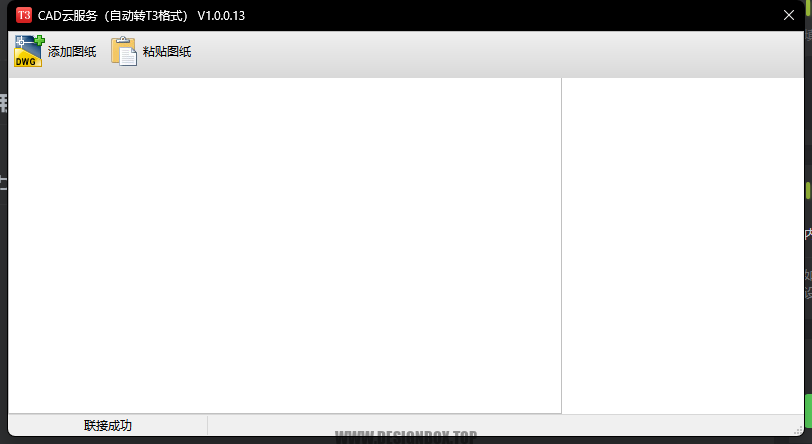This screenshot has height=444, width=812.
Task: Click the vertical splitter between the two panes
Action: [562, 246]
